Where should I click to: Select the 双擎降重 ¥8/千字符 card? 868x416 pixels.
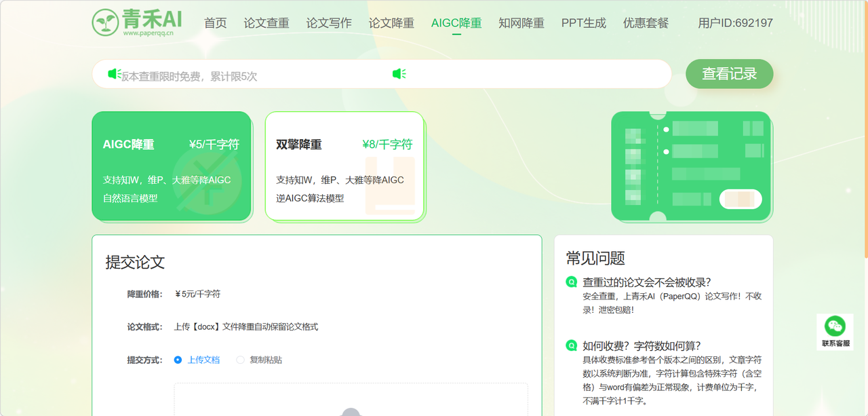(x=344, y=166)
